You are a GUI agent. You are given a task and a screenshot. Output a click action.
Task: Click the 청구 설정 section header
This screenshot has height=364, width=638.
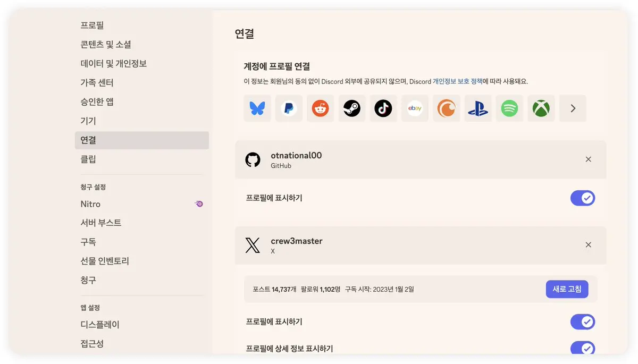[93, 187]
